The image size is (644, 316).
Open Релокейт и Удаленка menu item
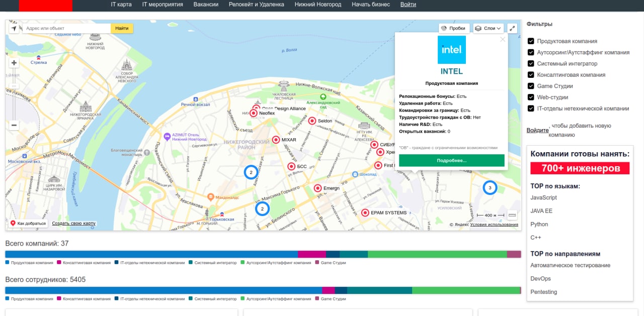[x=256, y=5]
